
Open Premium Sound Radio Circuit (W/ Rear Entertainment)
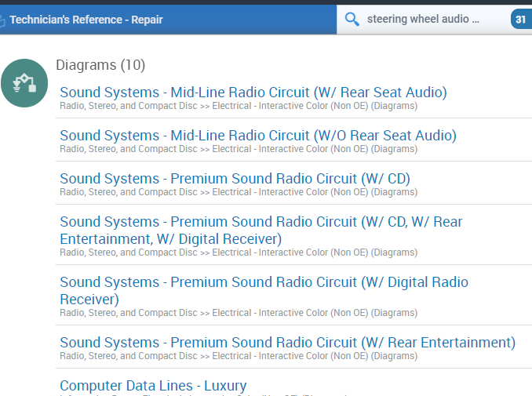pos(287,343)
